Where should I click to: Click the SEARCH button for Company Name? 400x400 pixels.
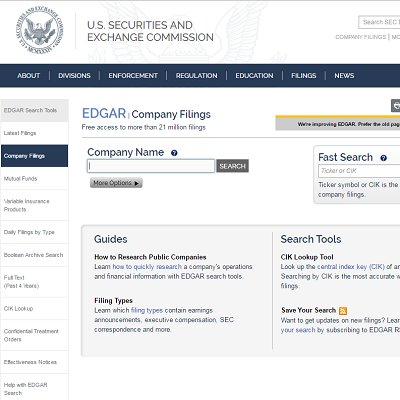pos(232,166)
